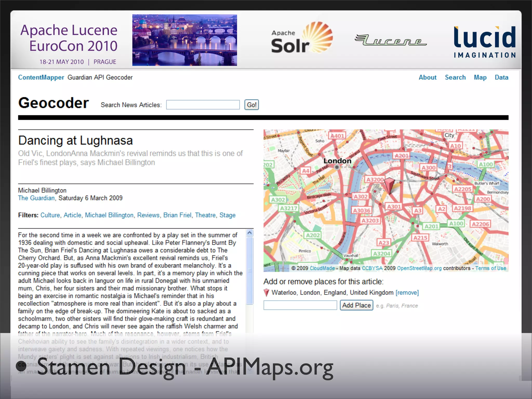532x399 pixels.
Task: Open the Search menu item
Action: 455,77
